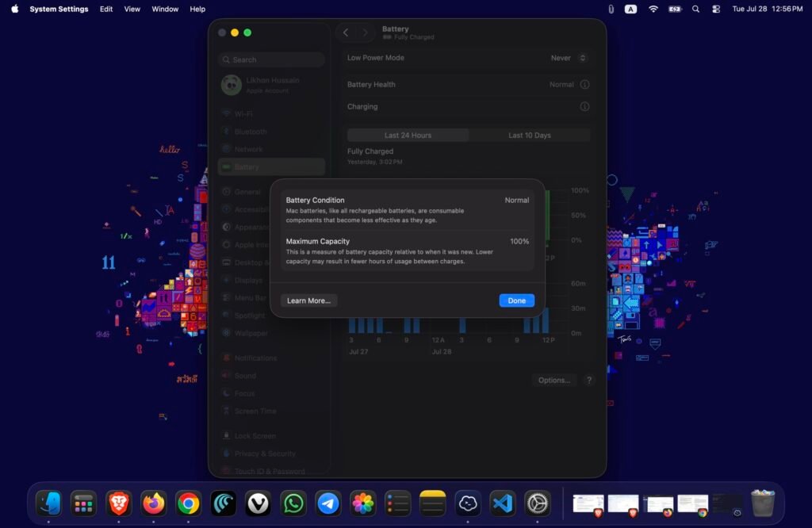This screenshot has width=812, height=528.
Task: Open the Edit menu
Action: point(106,9)
